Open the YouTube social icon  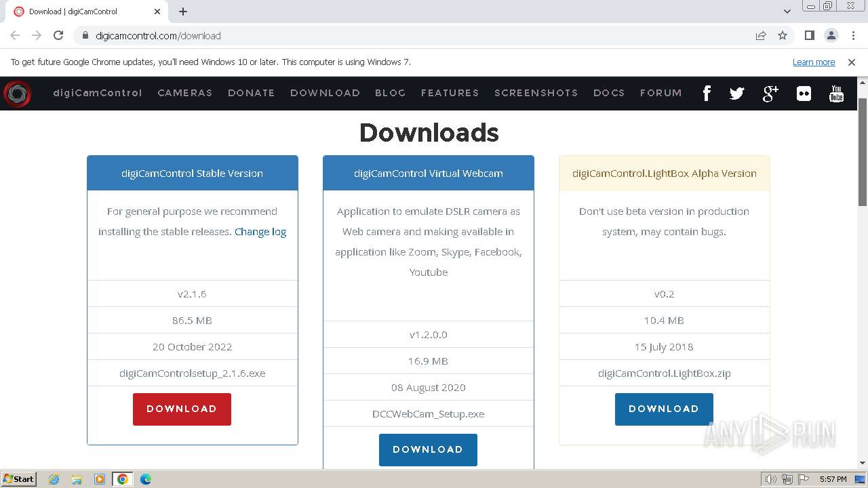pyautogui.click(x=836, y=94)
